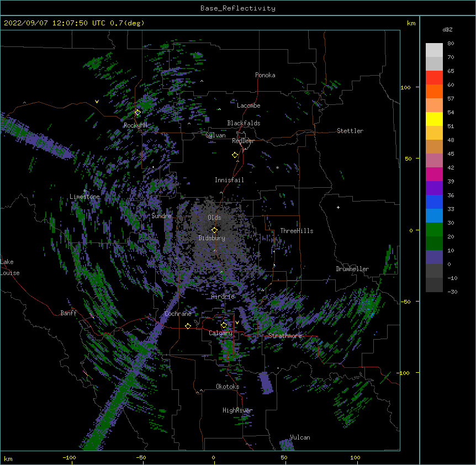Click the asterisk marker above Limestone label
This screenshot has width=476, height=465.
[x=84, y=191]
